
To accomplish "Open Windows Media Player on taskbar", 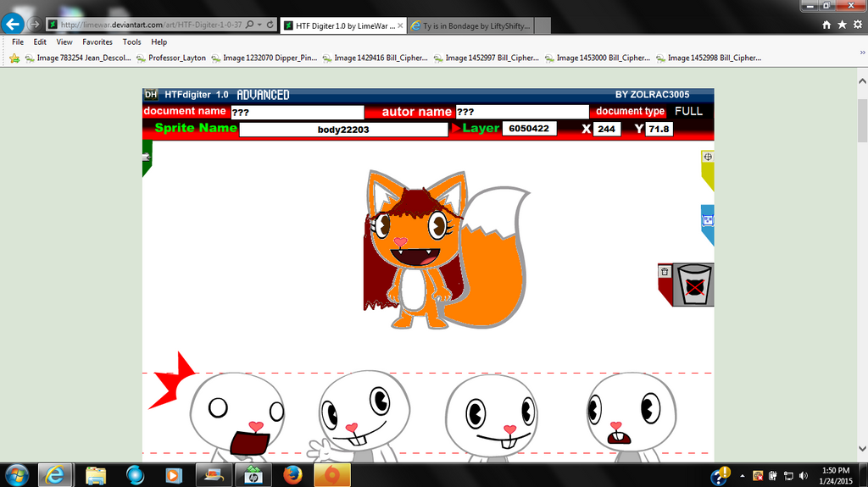I will coord(173,475).
